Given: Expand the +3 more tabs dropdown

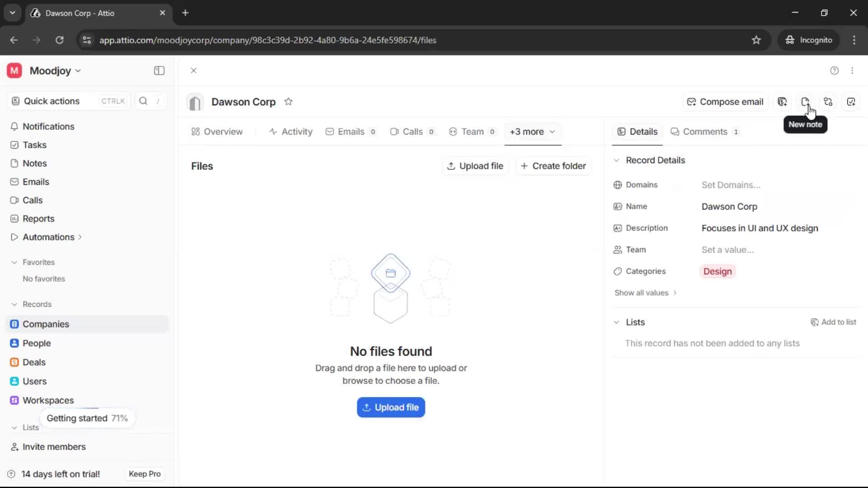Looking at the screenshot, I should (533, 132).
